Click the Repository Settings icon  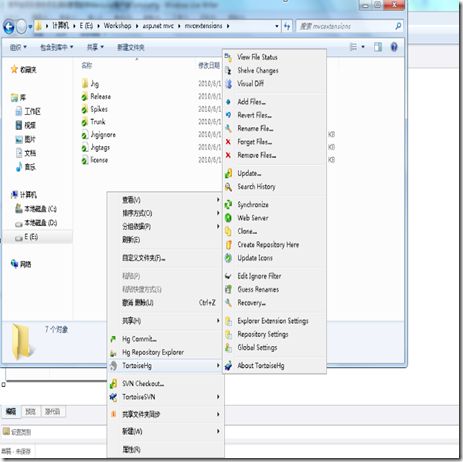pos(228,334)
